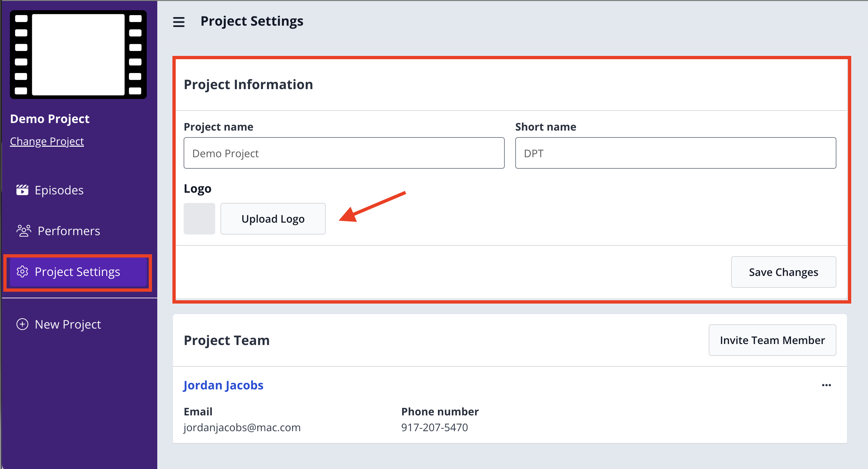
Task: Click the Change Project link
Action: (x=47, y=141)
